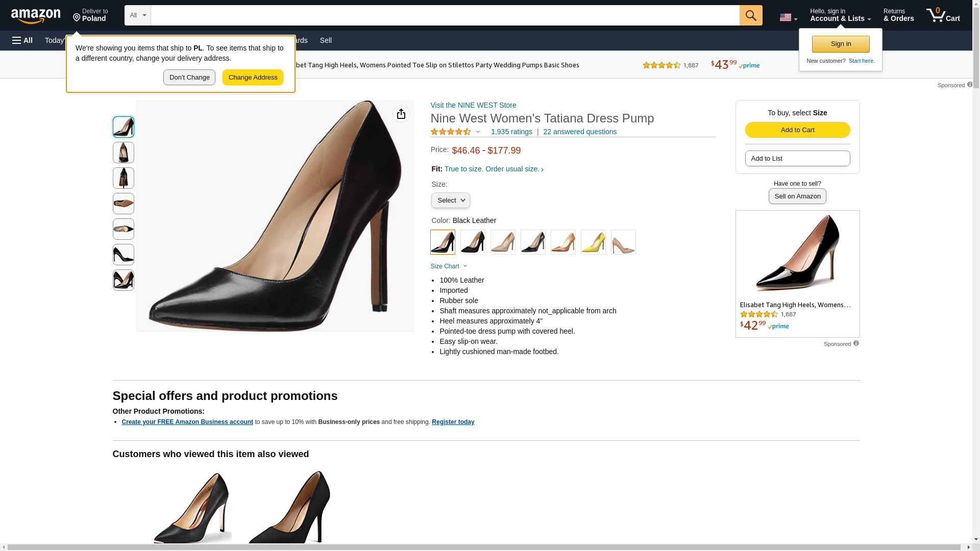Open Account & Lists menu

point(840,15)
